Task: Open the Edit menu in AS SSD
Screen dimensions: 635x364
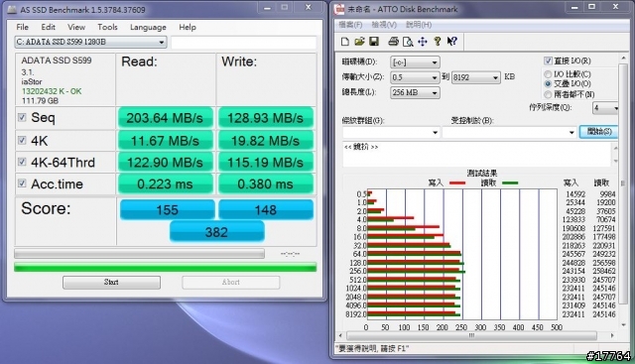Action: pyautogui.click(x=49, y=27)
